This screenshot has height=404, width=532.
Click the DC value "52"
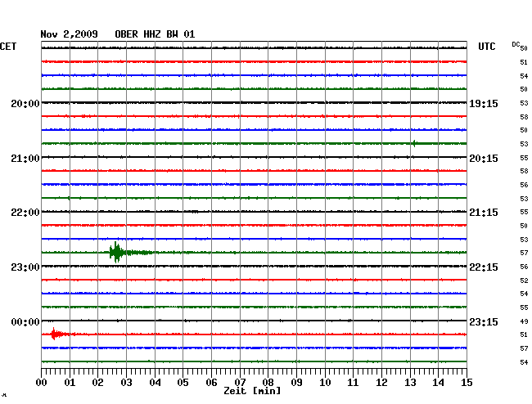pos(524,281)
